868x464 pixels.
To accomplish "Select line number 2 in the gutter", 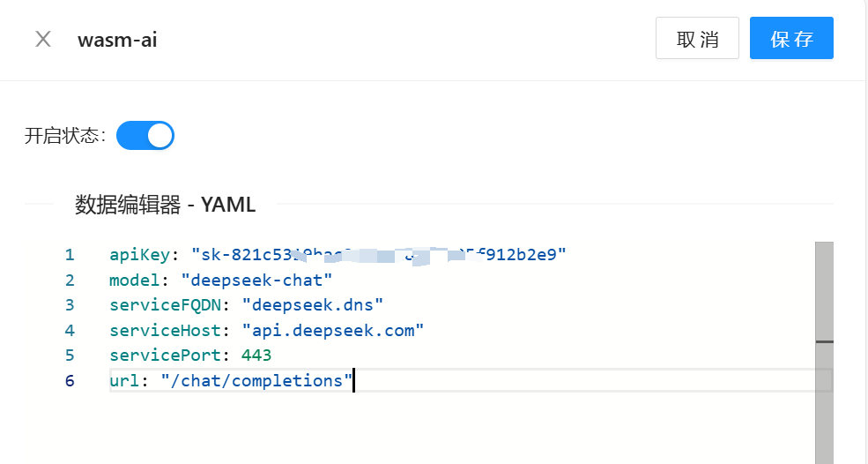I will [70, 280].
